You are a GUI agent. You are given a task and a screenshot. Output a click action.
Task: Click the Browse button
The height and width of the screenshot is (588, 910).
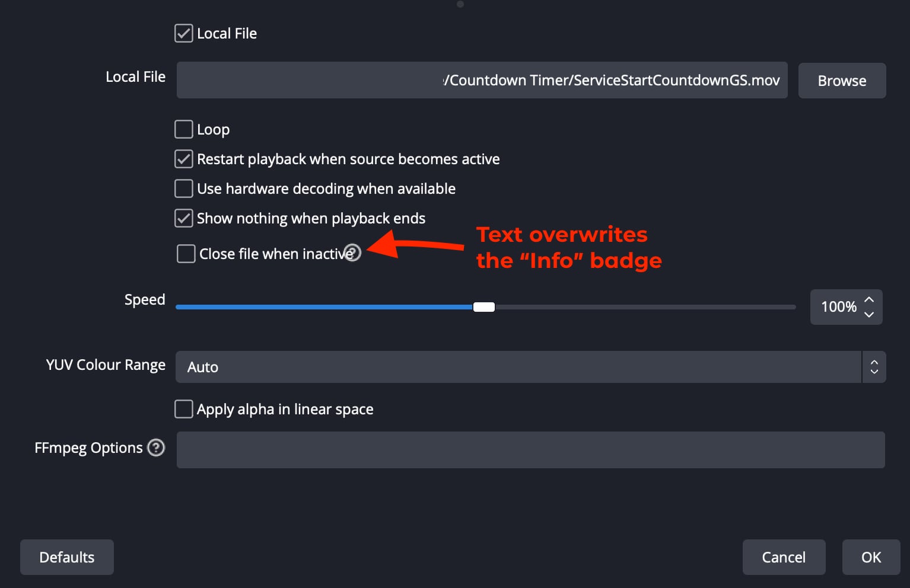click(842, 81)
